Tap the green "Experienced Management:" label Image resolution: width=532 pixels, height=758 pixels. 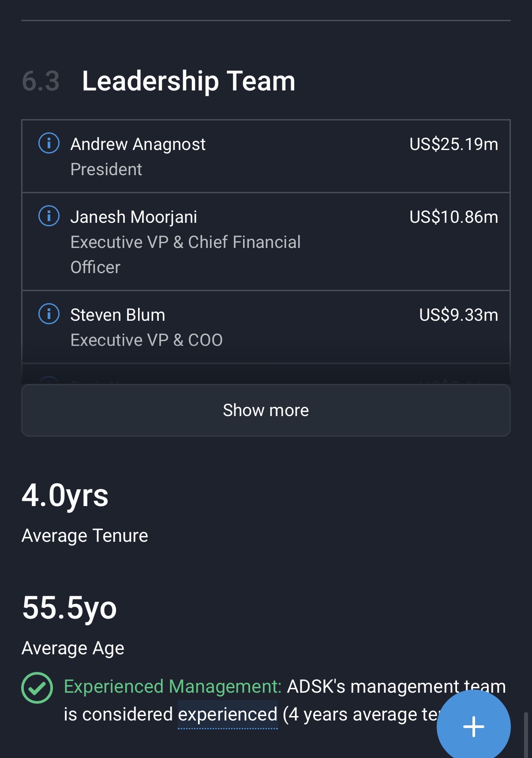tap(172, 687)
